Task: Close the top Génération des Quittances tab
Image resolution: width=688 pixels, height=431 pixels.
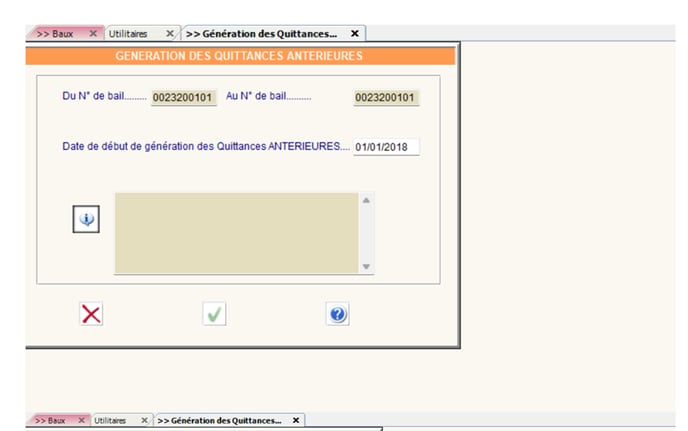Action: point(354,33)
